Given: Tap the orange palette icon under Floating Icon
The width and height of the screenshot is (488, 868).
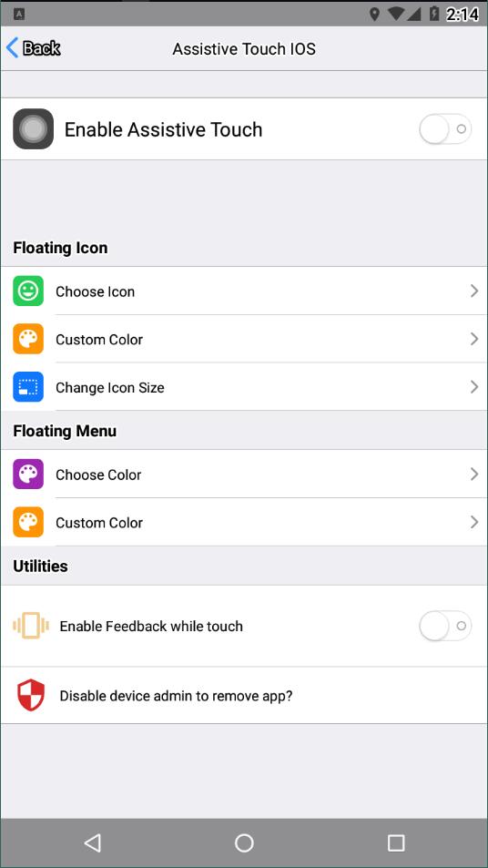Looking at the screenshot, I should (28, 339).
